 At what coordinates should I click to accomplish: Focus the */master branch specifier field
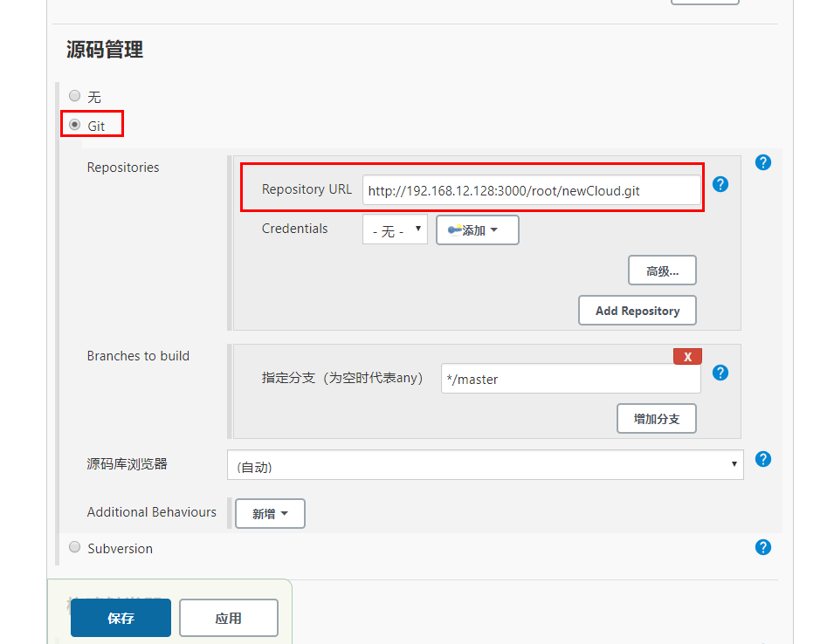tap(571, 379)
